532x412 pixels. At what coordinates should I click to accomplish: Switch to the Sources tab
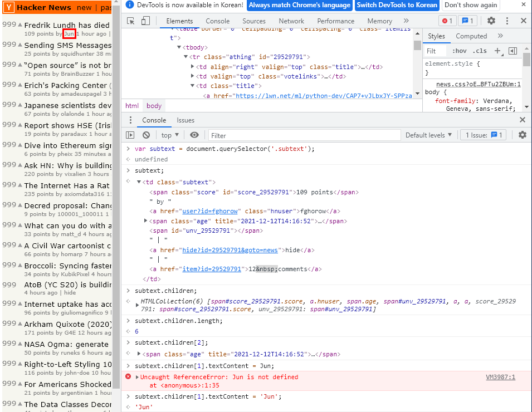254,21
